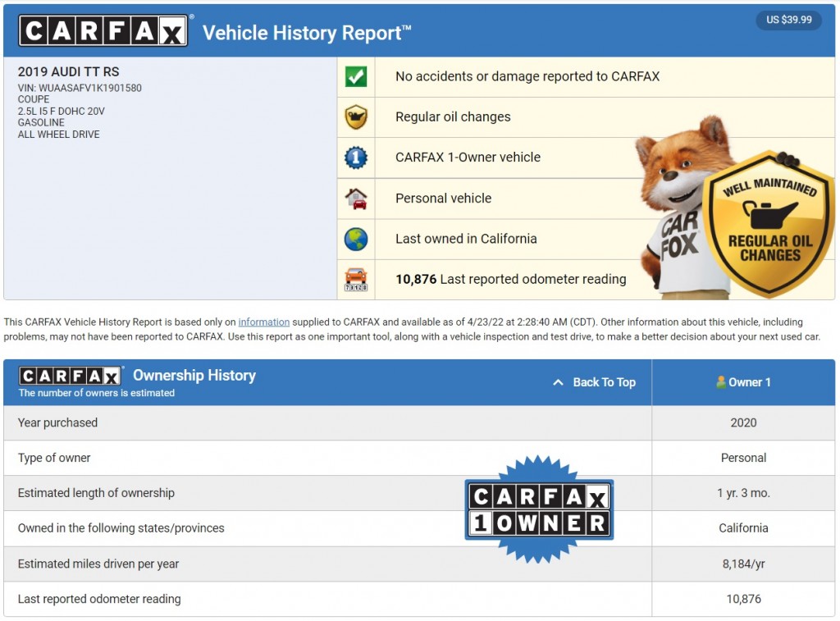Image resolution: width=840 pixels, height=621 pixels.
Task: Click the CARFAX logo in Ownership History
Action: 70,376
